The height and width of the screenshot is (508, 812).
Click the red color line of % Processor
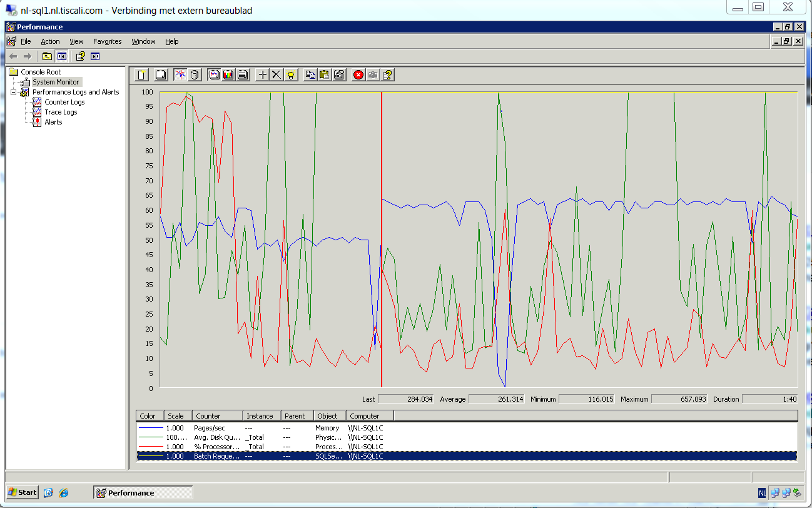150,447
